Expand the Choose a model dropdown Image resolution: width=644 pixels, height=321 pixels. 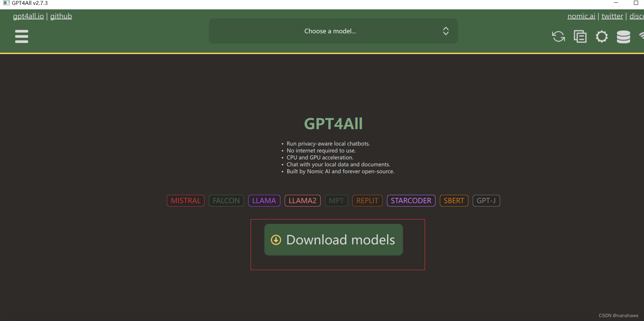[x=333, y=31]
